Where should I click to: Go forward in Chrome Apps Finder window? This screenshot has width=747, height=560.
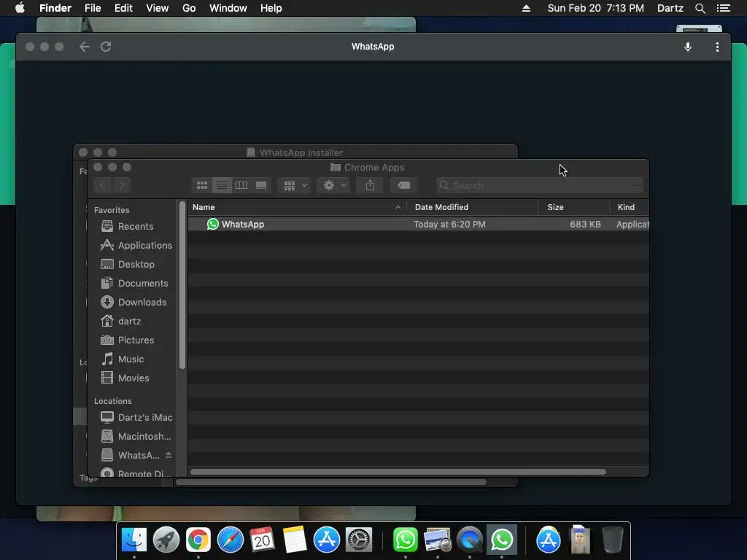(122, 185)
